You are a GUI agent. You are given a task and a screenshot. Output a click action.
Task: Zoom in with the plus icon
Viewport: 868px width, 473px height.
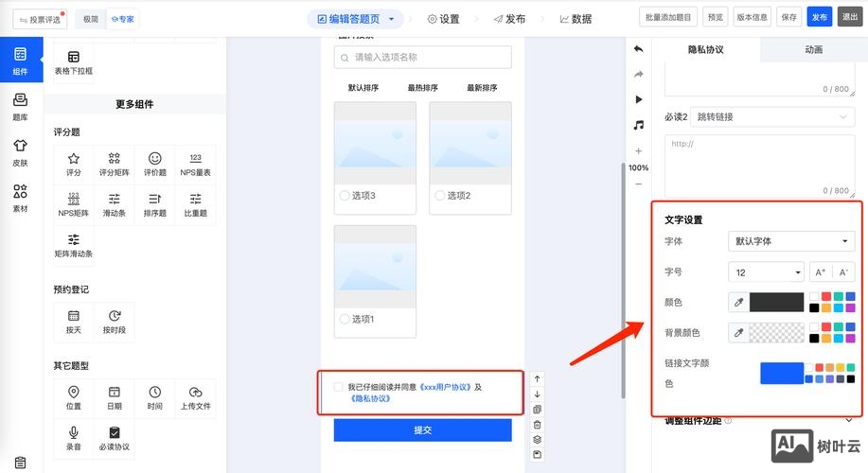coord(638,150)
